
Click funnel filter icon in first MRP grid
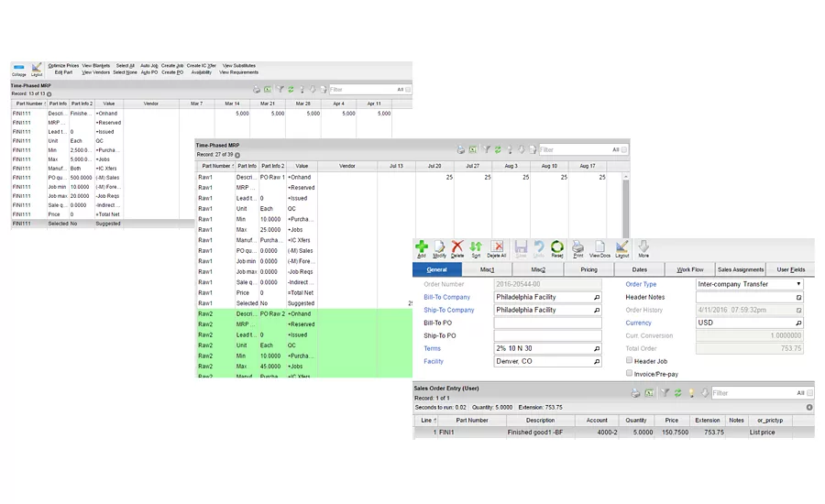pos(280,90)
